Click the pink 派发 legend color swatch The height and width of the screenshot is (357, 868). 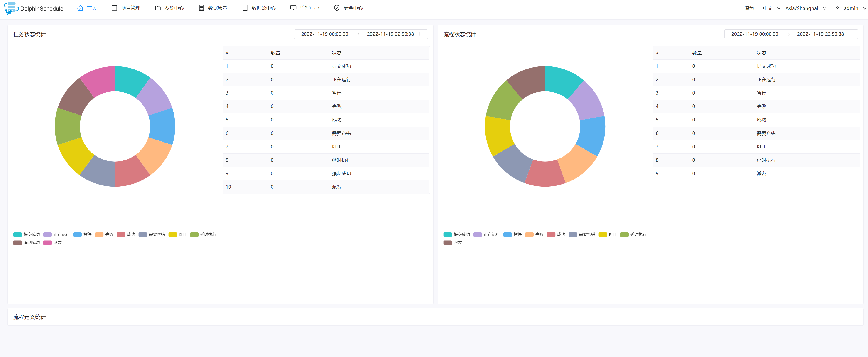(47, 243)
